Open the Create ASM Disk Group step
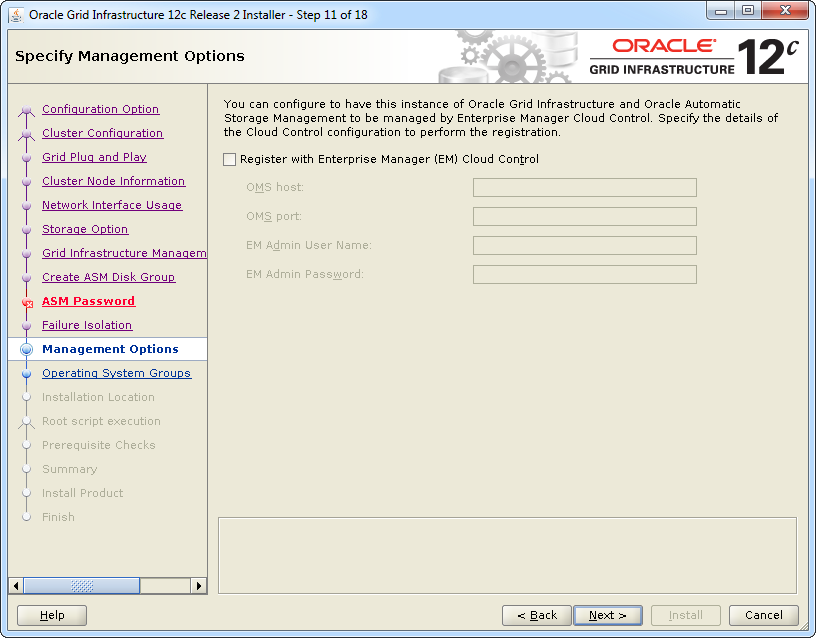This screenshot has height=638, width=816. (x=108, y=277)
